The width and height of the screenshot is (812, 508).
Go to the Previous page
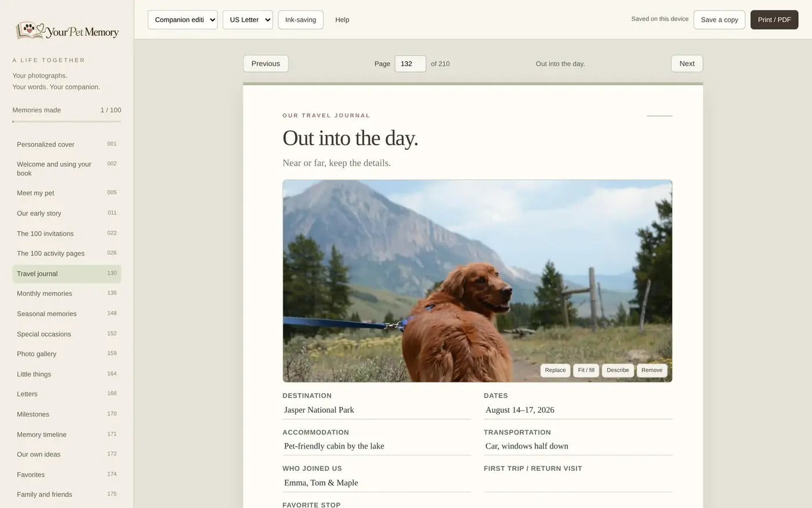266,64
